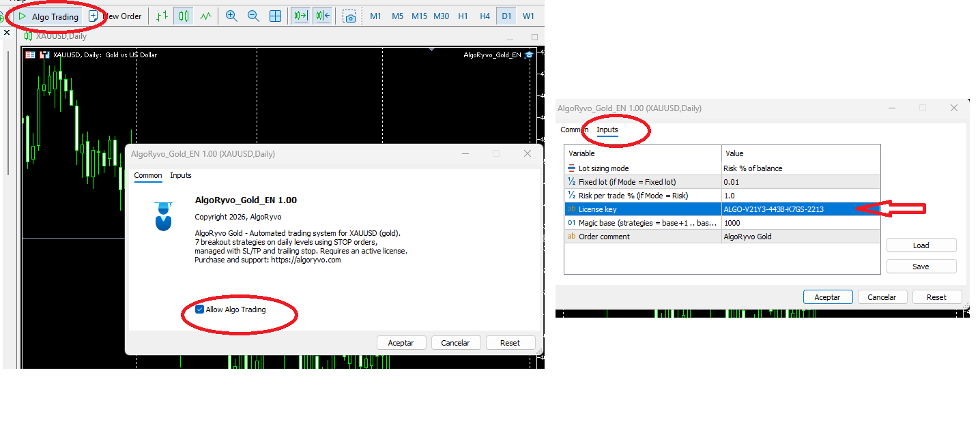Toggle the Allow Algo Trading checkbox
980x424 pixels.
(x=199, y=309)
